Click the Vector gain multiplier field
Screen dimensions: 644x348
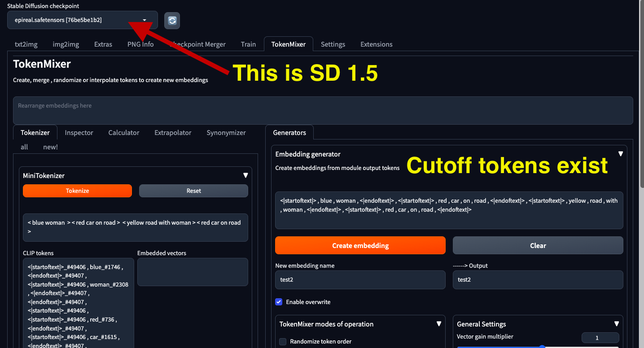coord(600,337)
